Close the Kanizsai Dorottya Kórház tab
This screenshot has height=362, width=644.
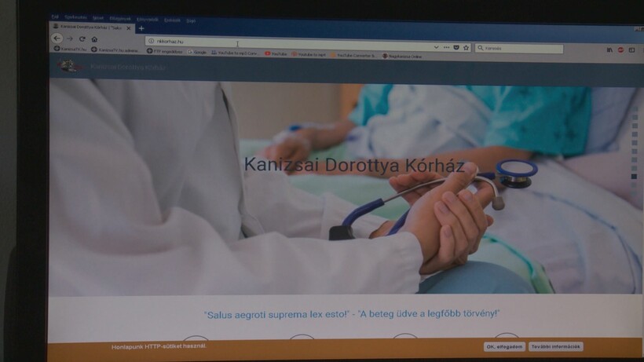point(129,28)
